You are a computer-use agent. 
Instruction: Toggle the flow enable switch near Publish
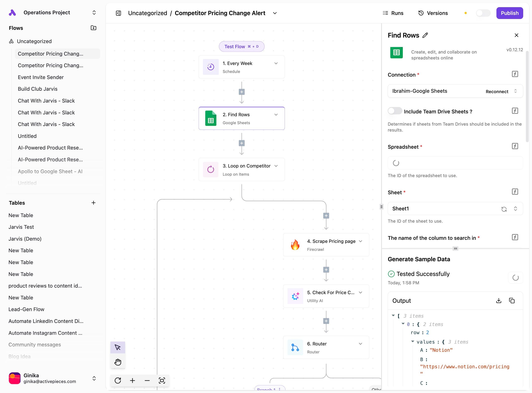tap(483, 13)
